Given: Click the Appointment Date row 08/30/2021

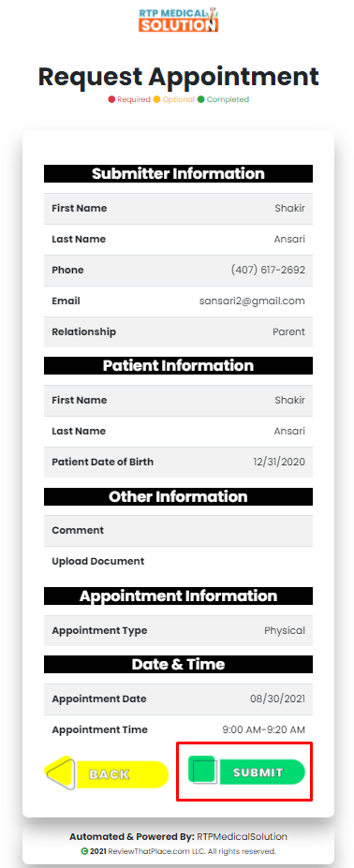Looking at the screenshot, I should point(178,699).
